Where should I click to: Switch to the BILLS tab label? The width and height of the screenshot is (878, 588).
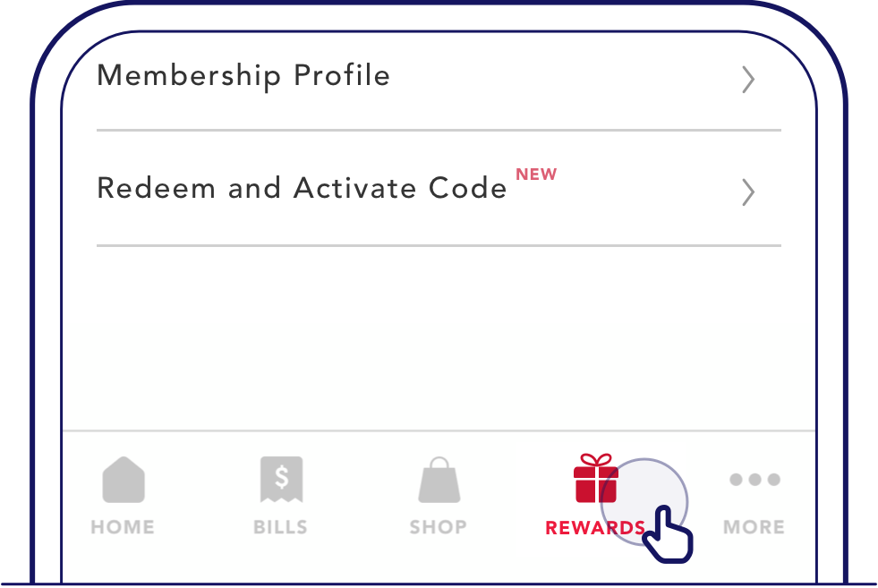280,527
